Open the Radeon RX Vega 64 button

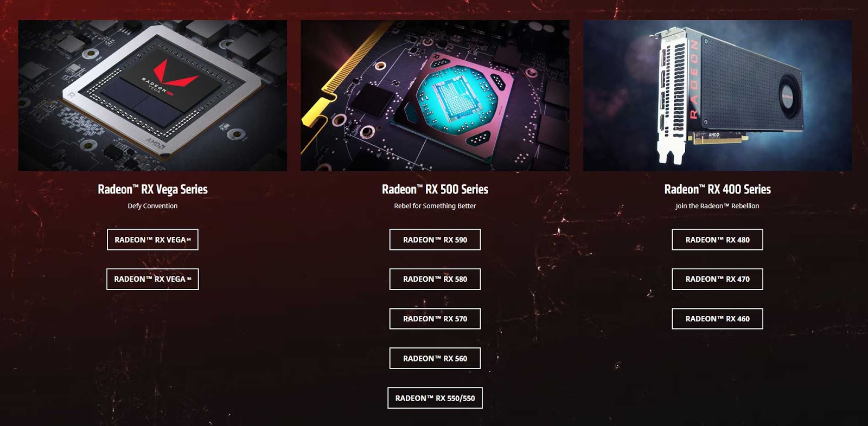point(152,240)
